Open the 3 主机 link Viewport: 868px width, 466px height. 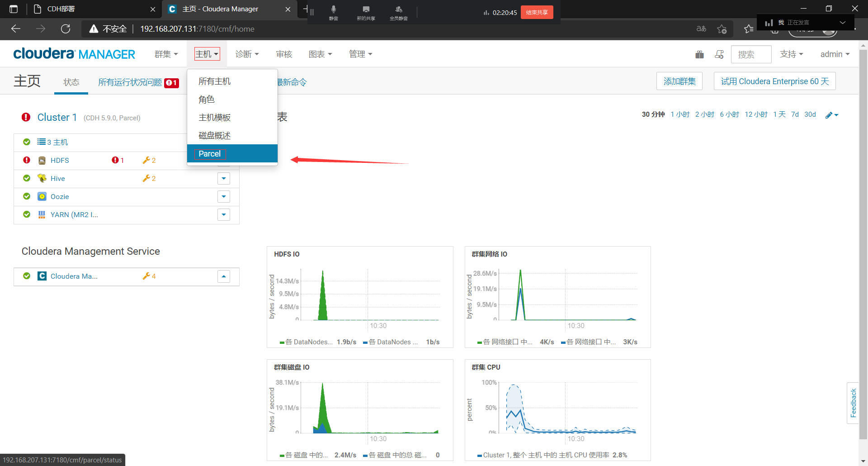[x=57, y=142]
